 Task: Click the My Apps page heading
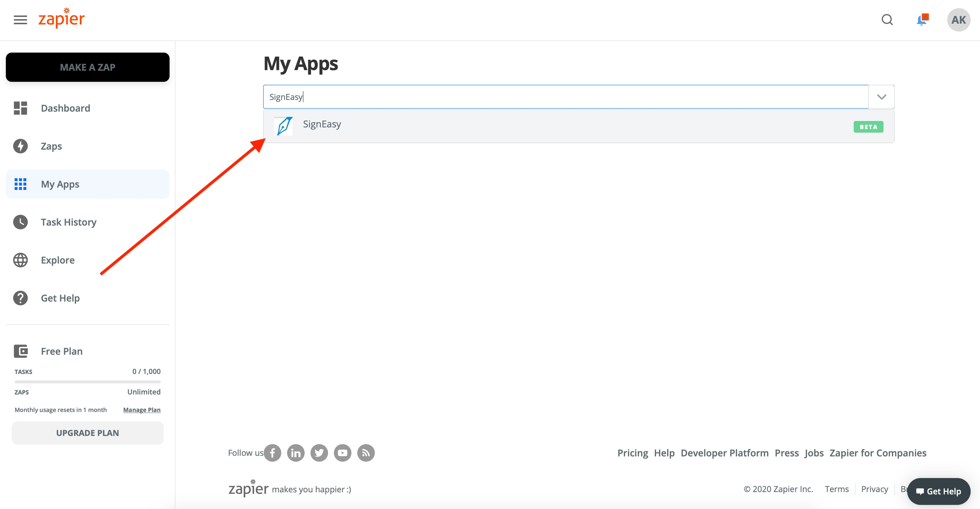click(301, 64)
